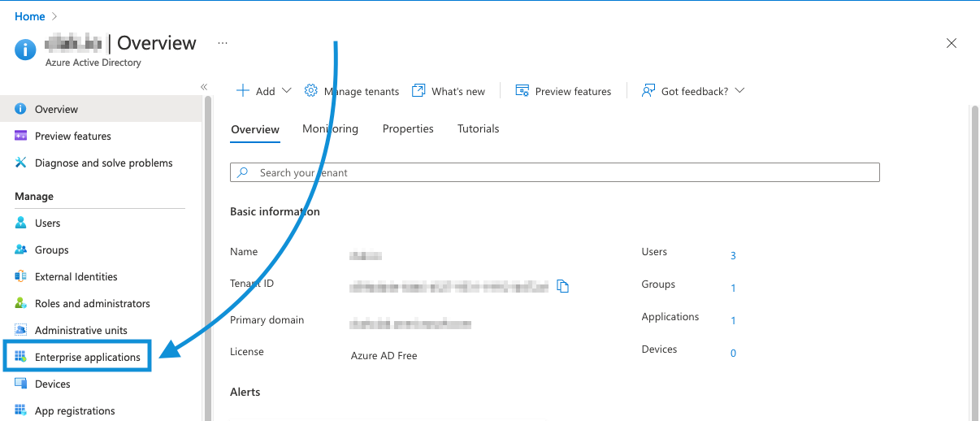Image resolution: width=980 pixels, height=421 pixels.
Task: Collapse the left sidebar menu
Action: (x=204, y=87)
